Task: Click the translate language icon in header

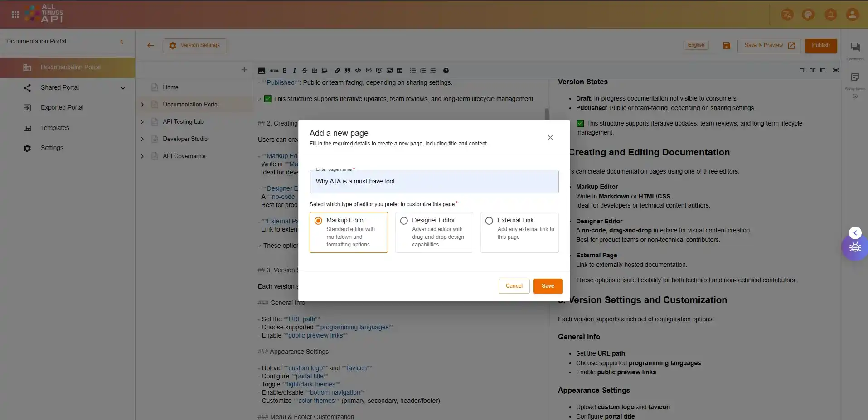Action: tap(787, 14)
